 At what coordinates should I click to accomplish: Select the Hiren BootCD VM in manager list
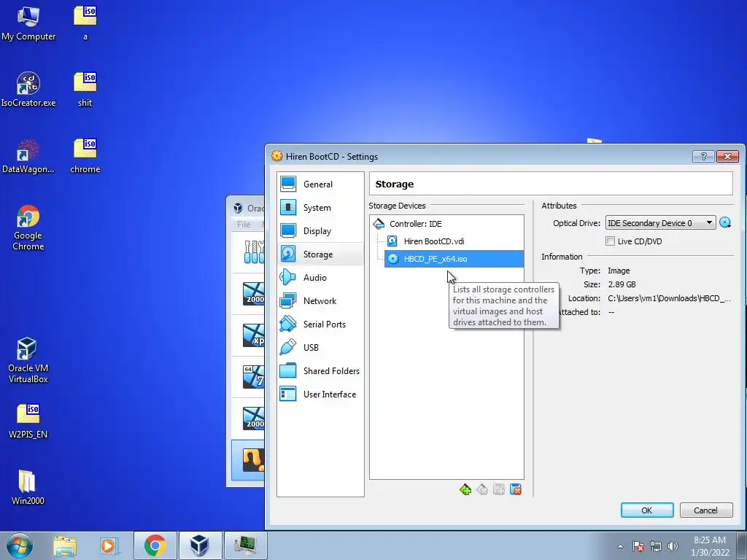pos(248,460)
